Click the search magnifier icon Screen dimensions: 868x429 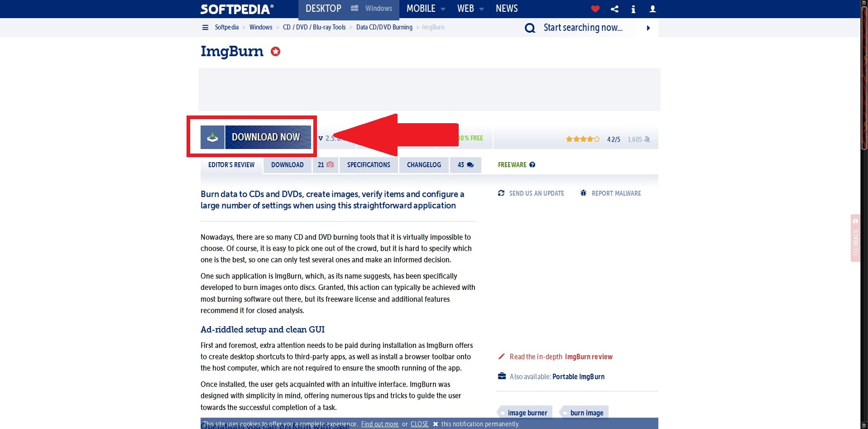(x=529, y=28)
